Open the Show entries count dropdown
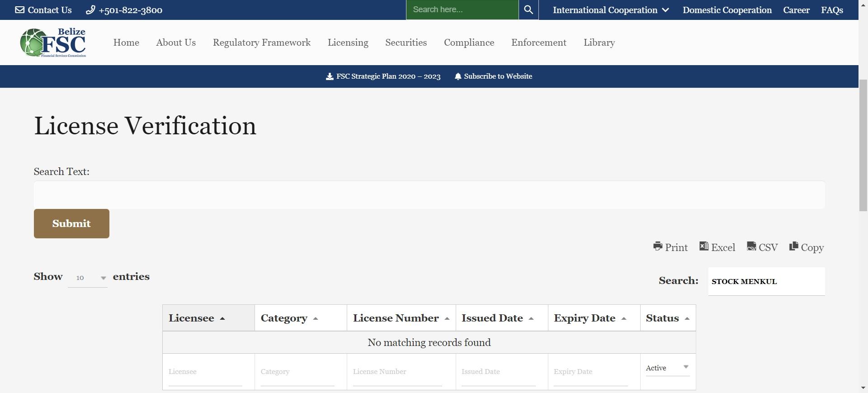868x393 pixels. tap(88, 278)
